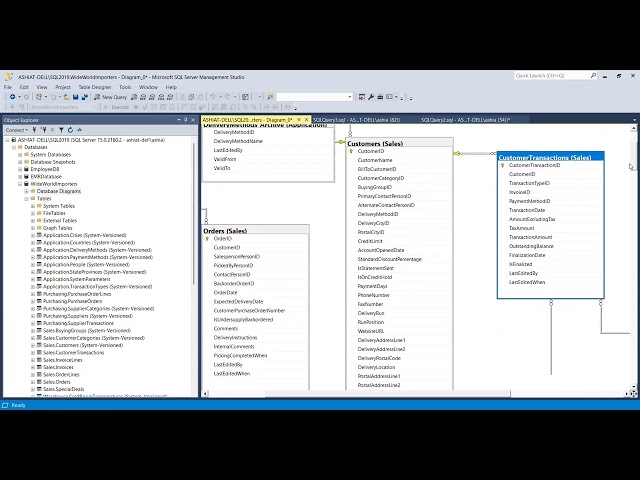Click the Undo icon in the toolbar
This screenshot has height=480, width=640.
point(213,97)
